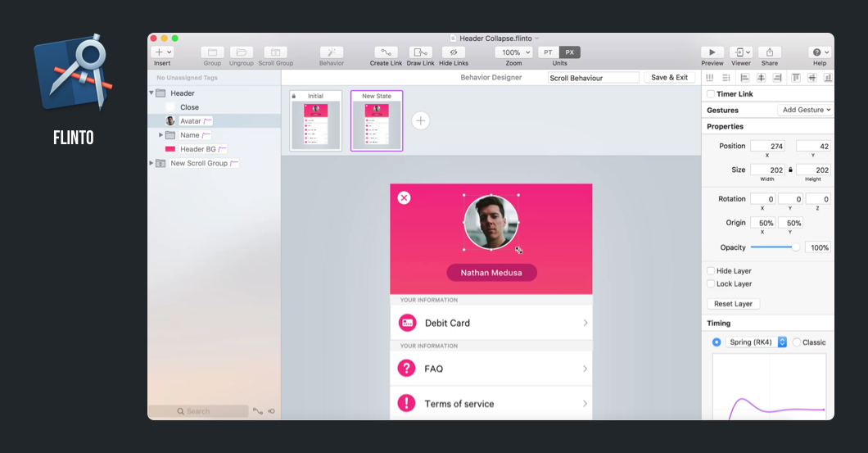This screenshot has width=868, height=453.
Task: Open the Viewer dropdown
Action: click(x=741, y=52)
